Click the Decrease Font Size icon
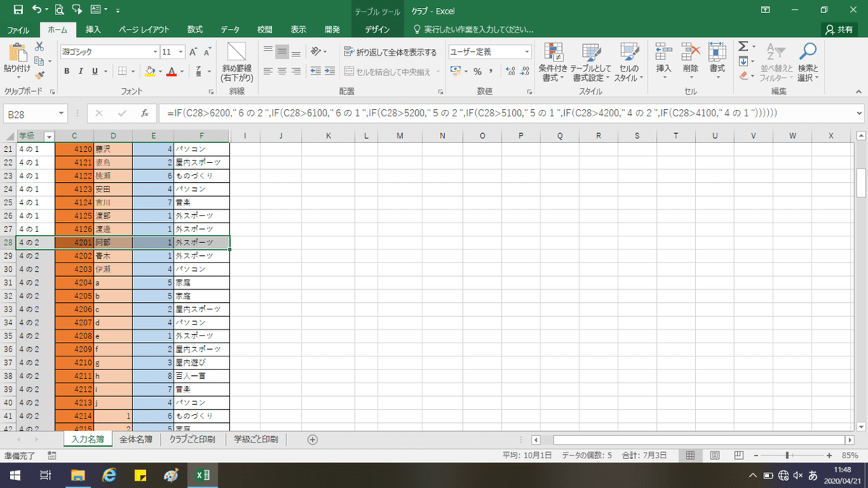 point(208,52)
